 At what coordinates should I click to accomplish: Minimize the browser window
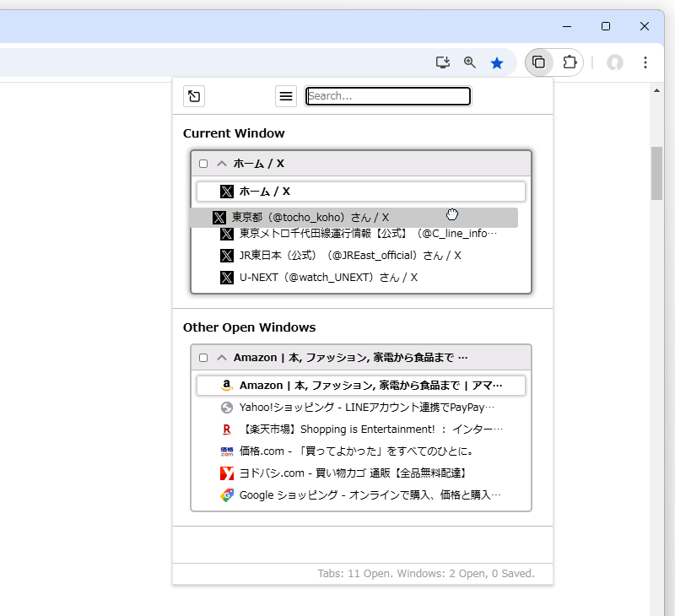tap(567, 26)
